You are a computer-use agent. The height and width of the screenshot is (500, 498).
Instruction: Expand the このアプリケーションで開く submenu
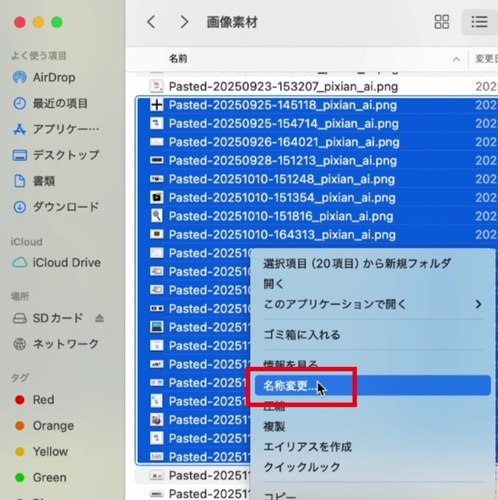pyautogui.click(x=373, y=304)
